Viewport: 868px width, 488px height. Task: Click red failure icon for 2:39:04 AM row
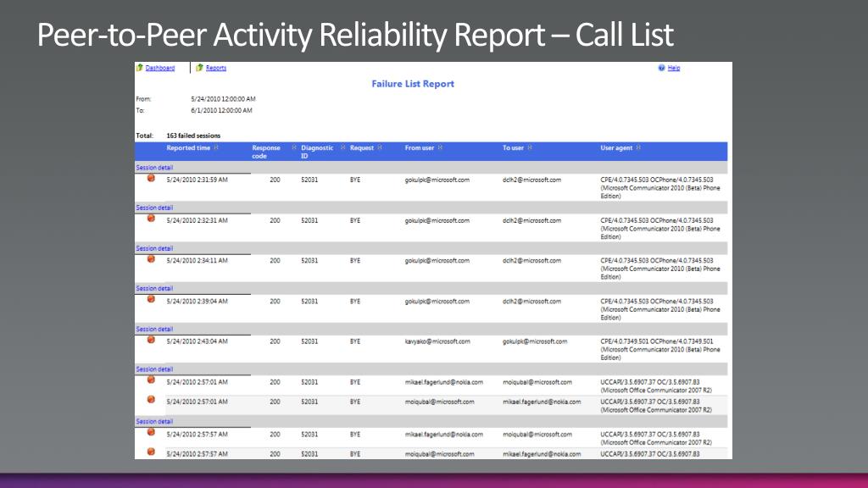click(151, 299)
